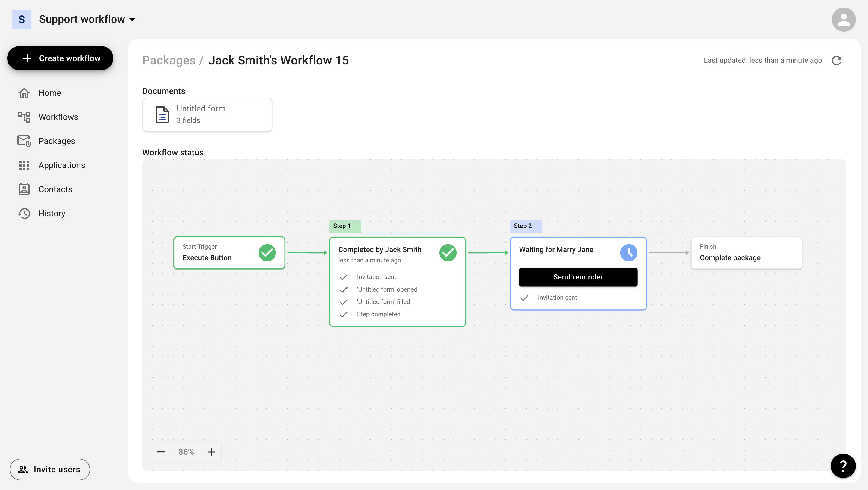This screenshot has height=490, width=868.
Task: Click the 86% zoom level value
Action: pyautogui.click(x=186, y=452)
